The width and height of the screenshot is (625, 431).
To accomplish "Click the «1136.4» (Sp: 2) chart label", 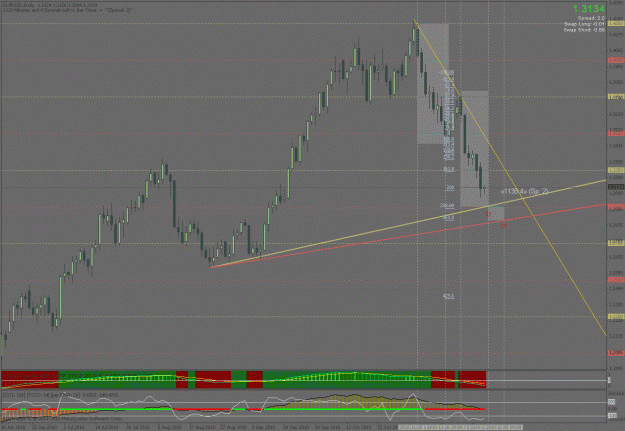I will tap(524, 191).
